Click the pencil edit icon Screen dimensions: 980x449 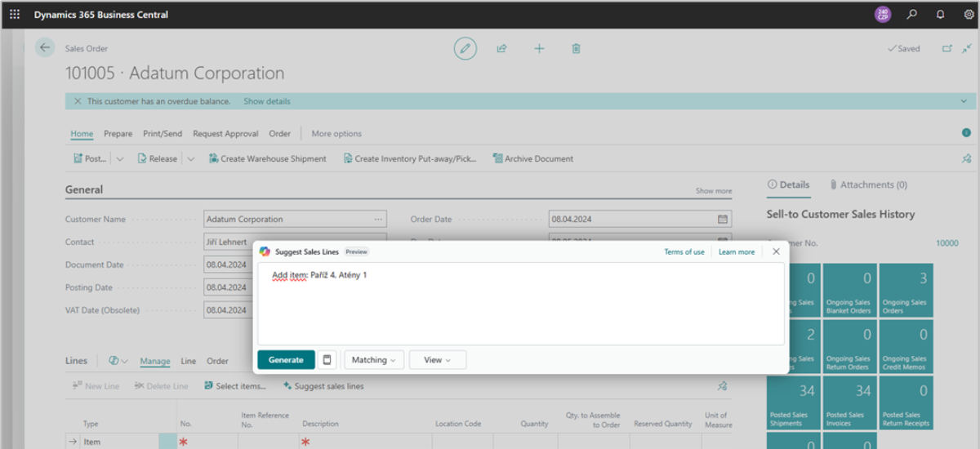[465, 49]
